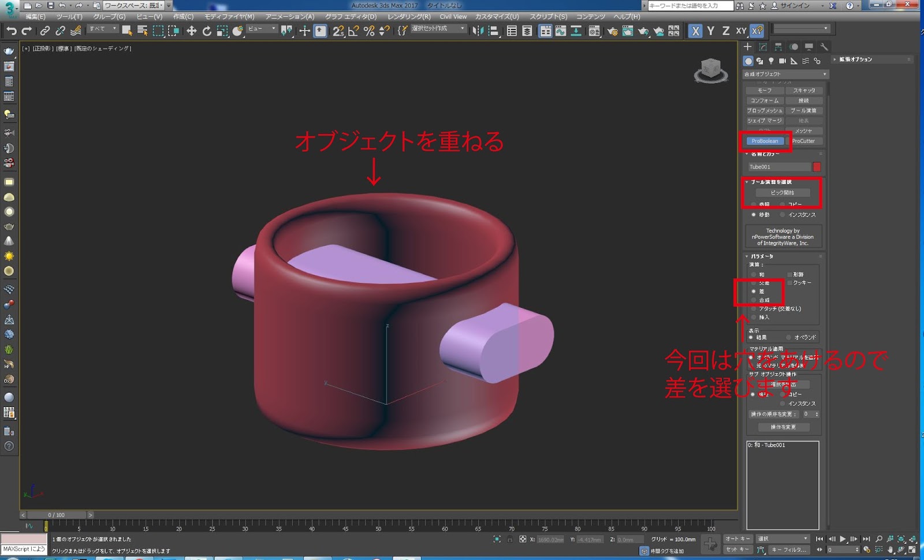Screen dimensions: 924x560
Task: Activate the Unlink Selection tool
Action: point(60,31)
